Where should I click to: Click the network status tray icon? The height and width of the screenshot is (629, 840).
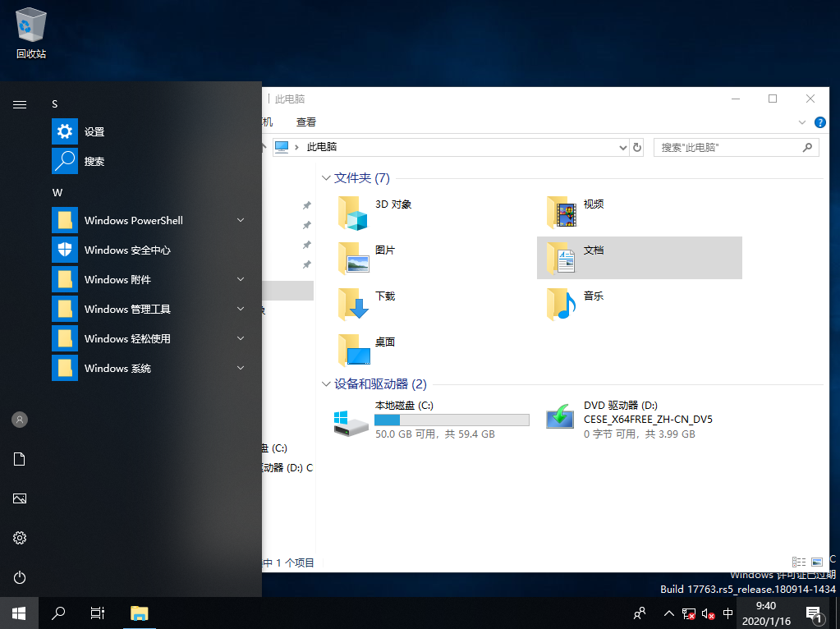(688, 613)
